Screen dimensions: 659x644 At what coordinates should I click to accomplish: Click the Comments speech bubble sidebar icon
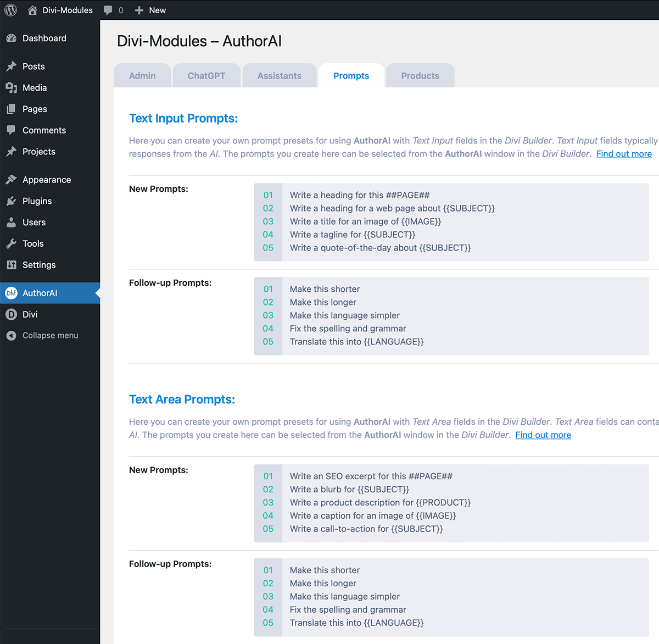(x=11, y=130)
